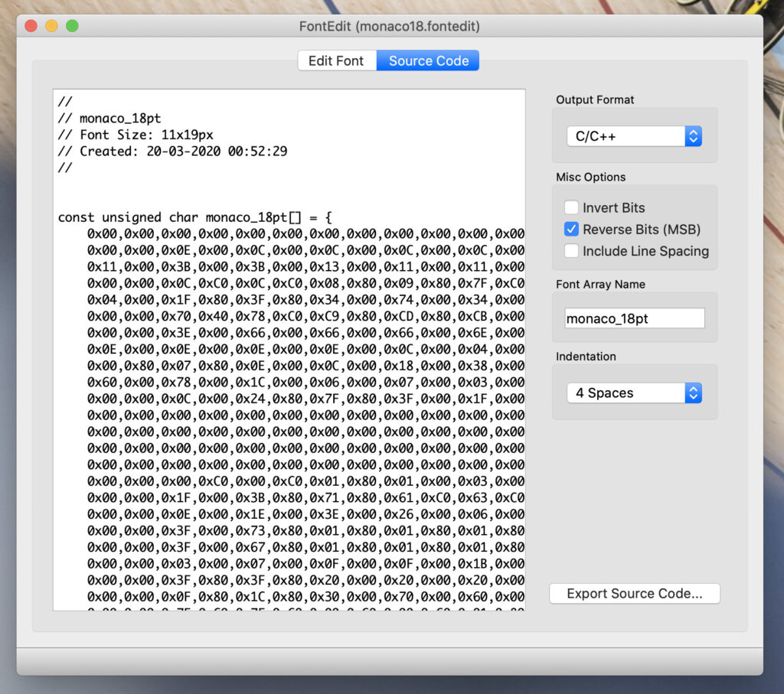Screen dimensions: 784x694
Task: Click the const unsigned char declaration line
Action: (191, 217)
